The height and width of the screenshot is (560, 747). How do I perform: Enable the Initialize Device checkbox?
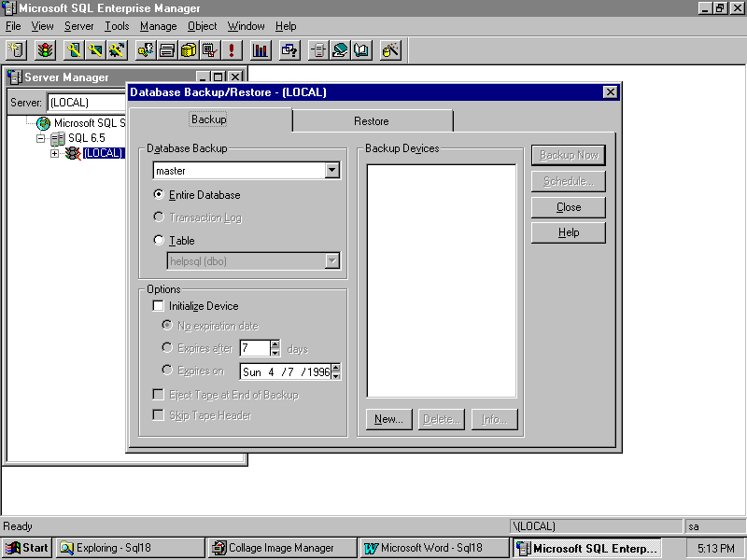159,306
